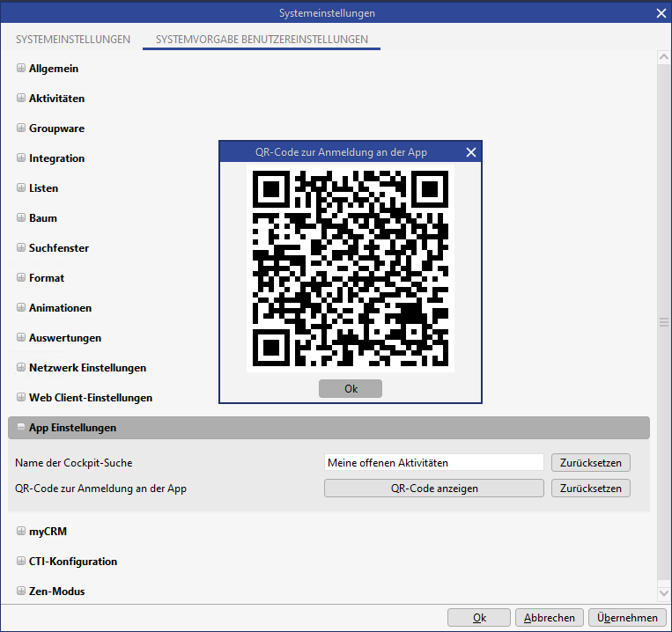The image size is (672, 632).
Task: Click Ok in the QR-Code dialog
Action: (x=351, y=389)
